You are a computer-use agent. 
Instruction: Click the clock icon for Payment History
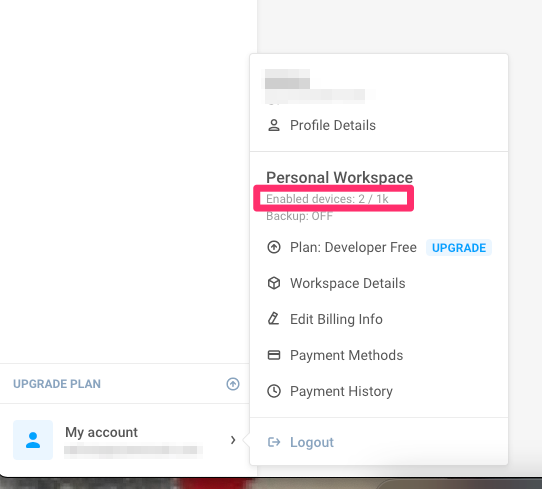click(x=274, y=391)
